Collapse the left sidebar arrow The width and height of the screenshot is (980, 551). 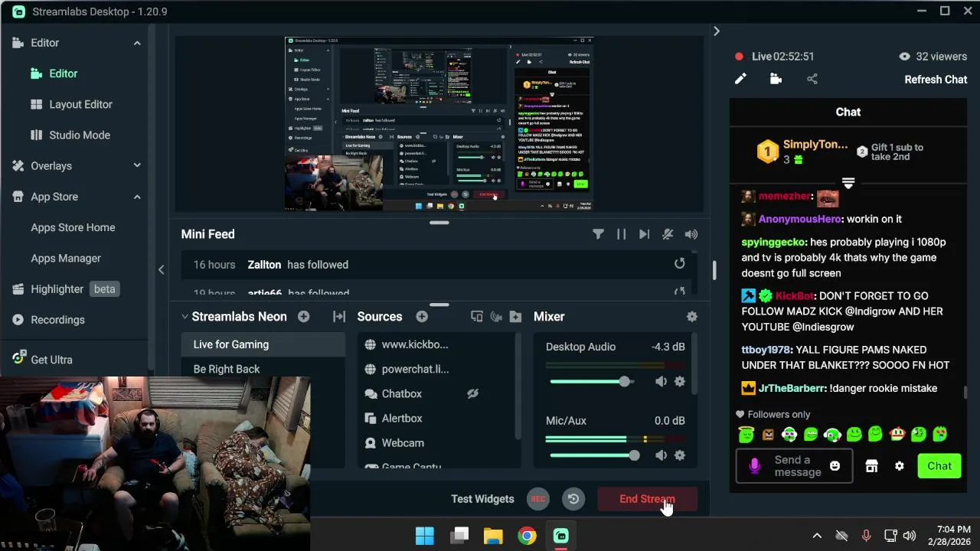tap(161, 269)
